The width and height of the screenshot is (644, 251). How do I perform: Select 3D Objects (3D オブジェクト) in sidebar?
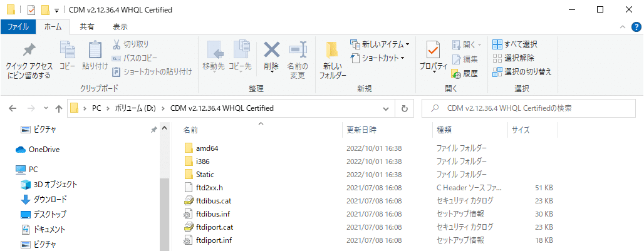[x=49, y=185]
